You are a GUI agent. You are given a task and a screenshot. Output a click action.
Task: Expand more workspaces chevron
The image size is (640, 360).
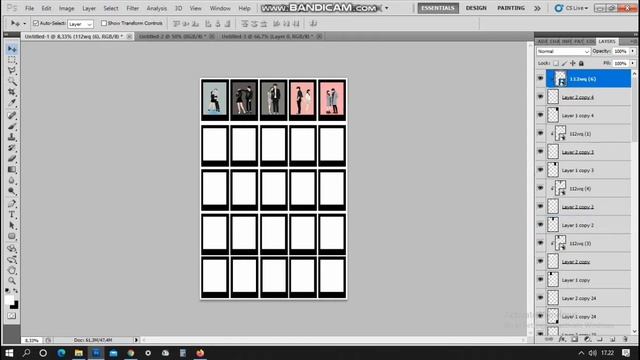coord(537,8)
